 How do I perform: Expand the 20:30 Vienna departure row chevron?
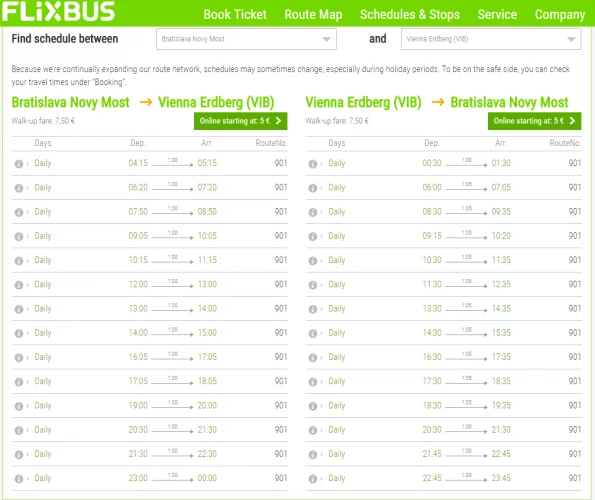click(x=321, y=431)
